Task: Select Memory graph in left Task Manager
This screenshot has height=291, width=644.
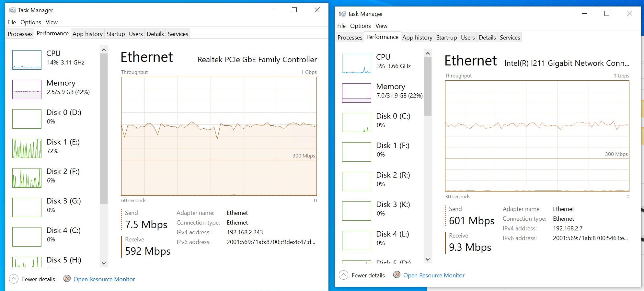Action: (27, 89)
